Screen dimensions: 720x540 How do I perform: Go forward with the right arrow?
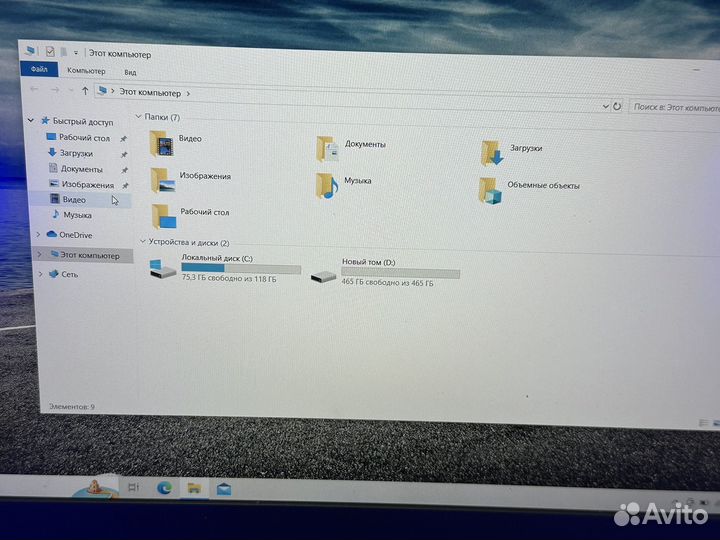point(55,90)
